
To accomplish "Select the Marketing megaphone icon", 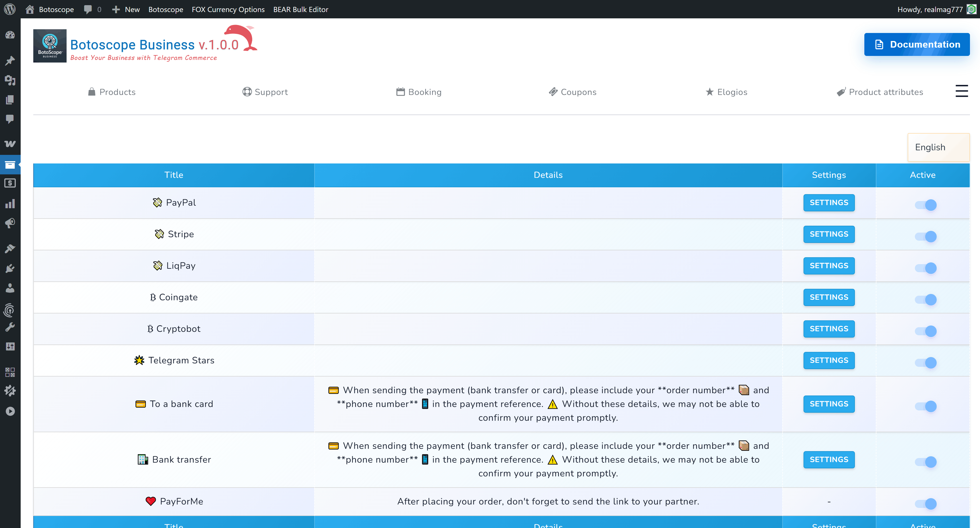I will [10, 223].
